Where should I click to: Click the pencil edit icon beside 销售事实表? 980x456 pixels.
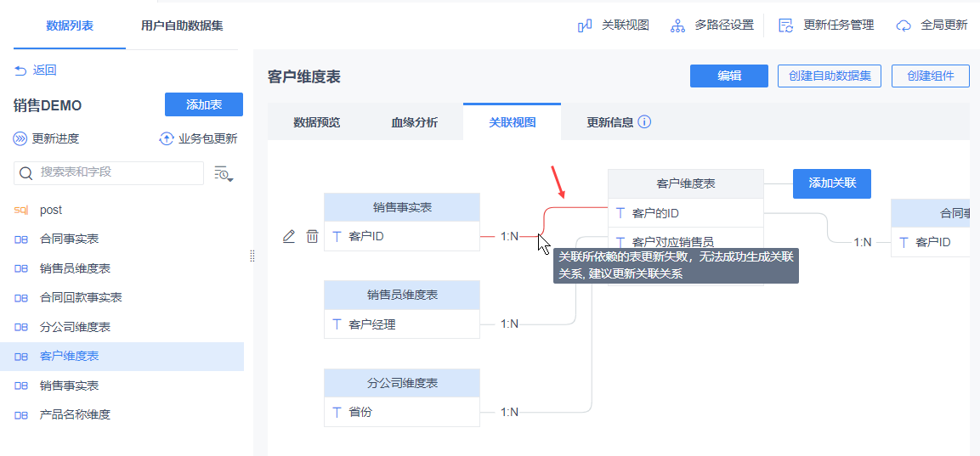pos(289,236)
